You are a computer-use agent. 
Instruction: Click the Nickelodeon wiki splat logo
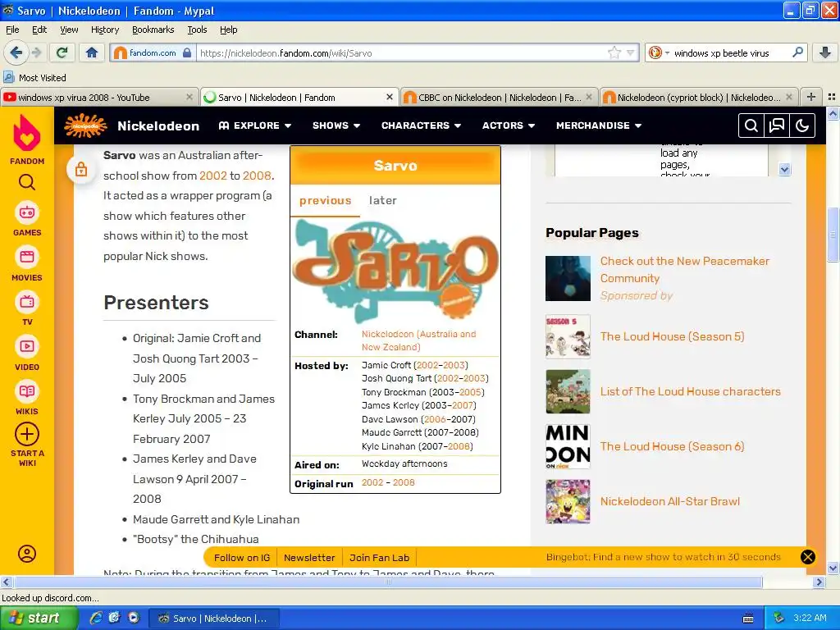click(85, 126)
